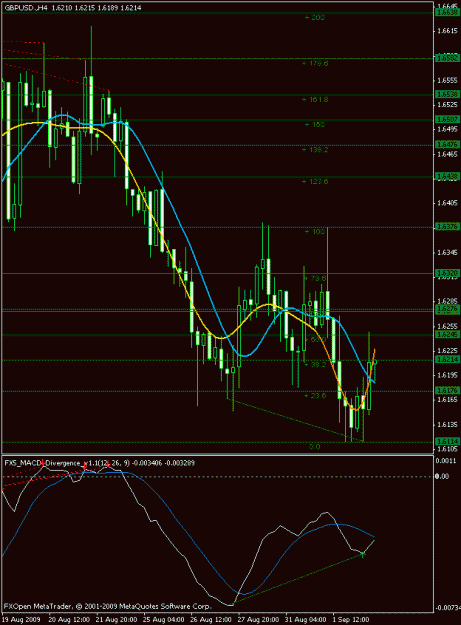Click the 1 Sep 12:00 time label

pos(351,620)
